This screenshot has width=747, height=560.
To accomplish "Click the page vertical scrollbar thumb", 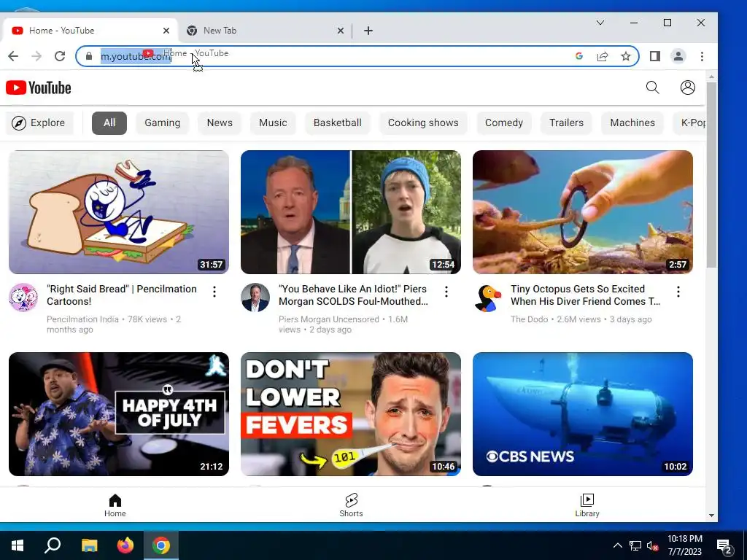I will [x=711, y=174].
